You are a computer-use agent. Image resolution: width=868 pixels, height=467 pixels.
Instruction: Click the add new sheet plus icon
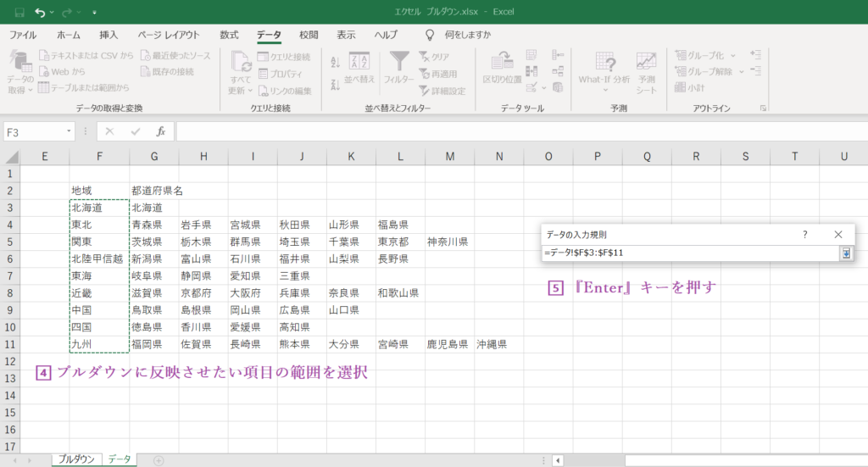tap(159, 459)
